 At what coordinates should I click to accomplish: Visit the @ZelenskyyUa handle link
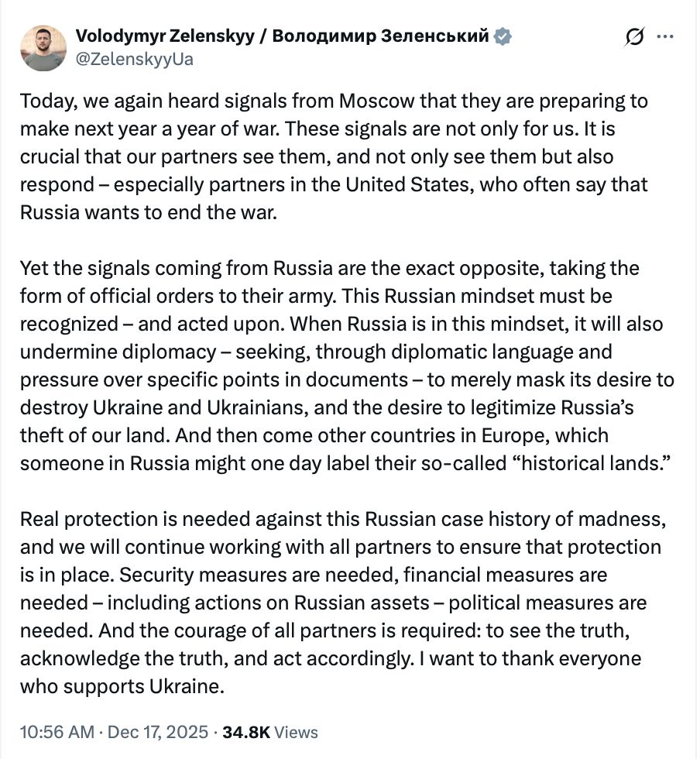(x=134, y=60)
